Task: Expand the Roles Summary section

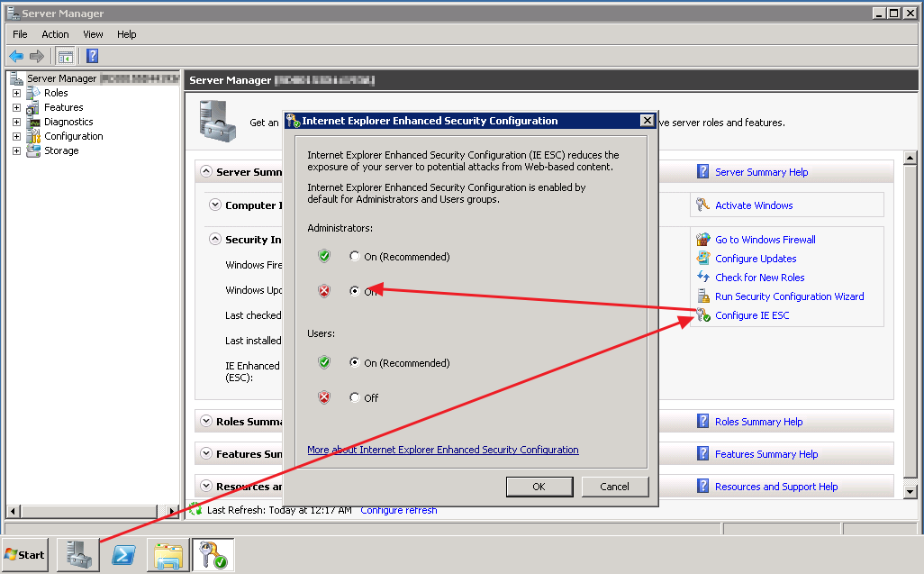Action: point(205,421)
